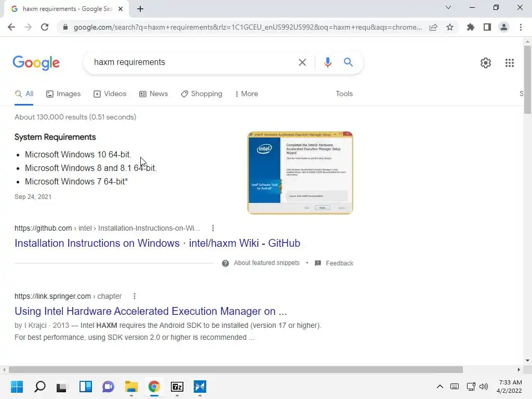Show hidden system tray icons
This screenshot has height=399, width=532.
440,387
